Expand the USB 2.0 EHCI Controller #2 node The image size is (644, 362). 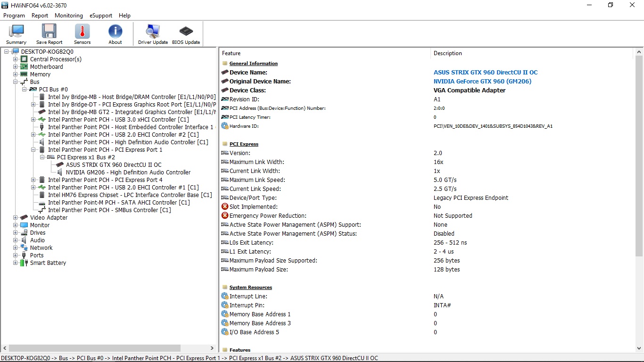[x=33, y=135]
